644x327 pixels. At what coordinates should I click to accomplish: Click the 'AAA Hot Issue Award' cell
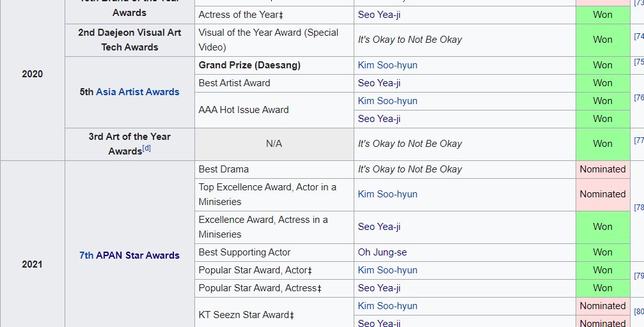click(274, 110)
